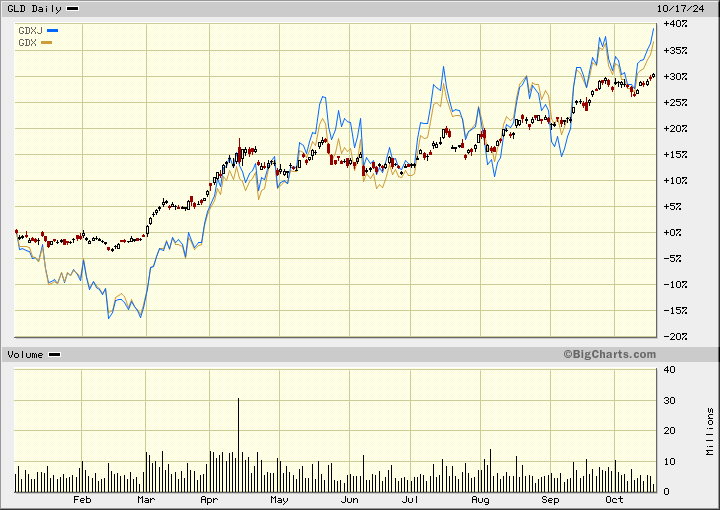Click the +25% axis label

pyautogui.click(x=675, y=102)
